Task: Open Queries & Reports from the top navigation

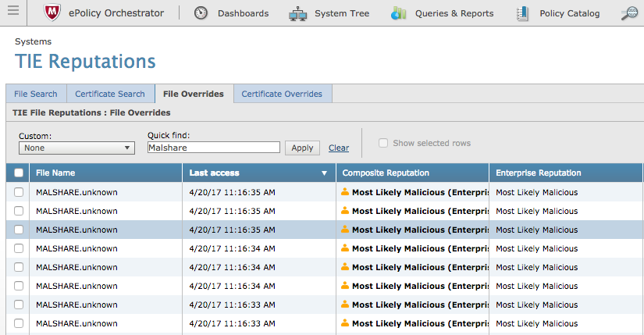Action: [454, 13]
